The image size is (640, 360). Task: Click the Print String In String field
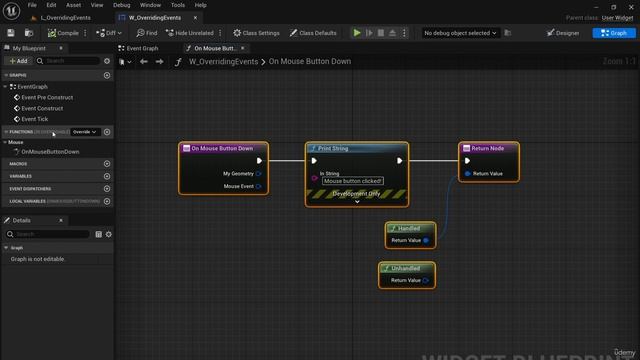pos(353,181)
